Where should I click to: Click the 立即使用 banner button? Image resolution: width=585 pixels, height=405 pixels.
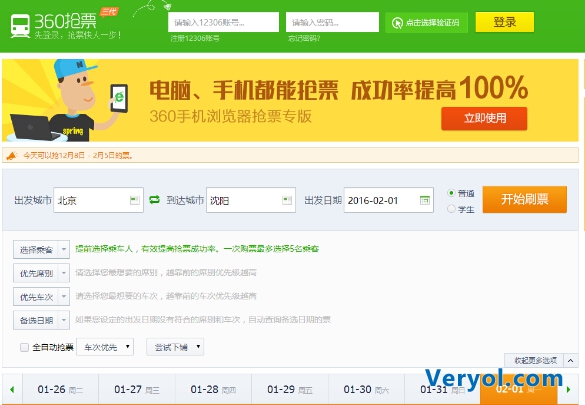click(x=484, y=118)
